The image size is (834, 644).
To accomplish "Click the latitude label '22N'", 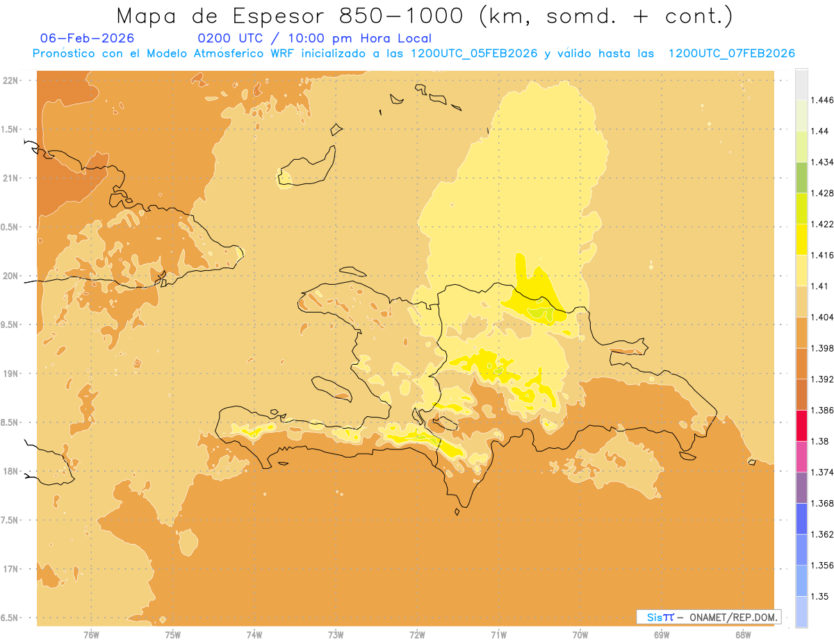I will coord(11,80).
